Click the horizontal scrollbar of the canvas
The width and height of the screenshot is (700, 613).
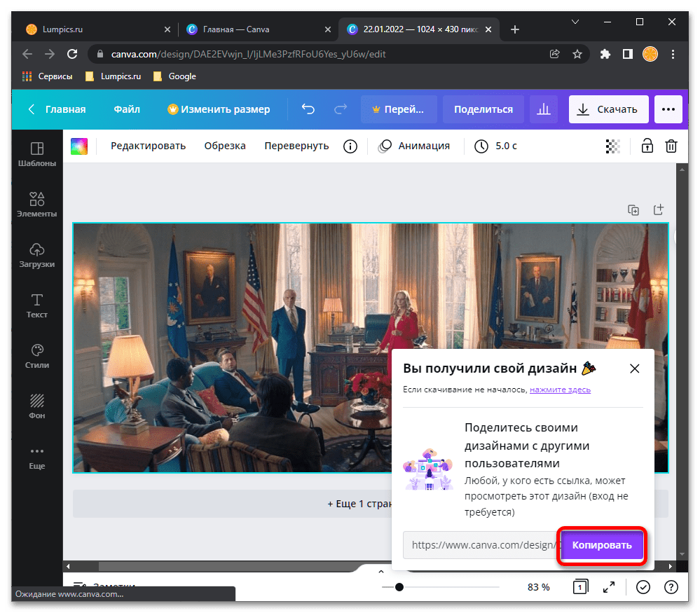[x=228, y=566]
